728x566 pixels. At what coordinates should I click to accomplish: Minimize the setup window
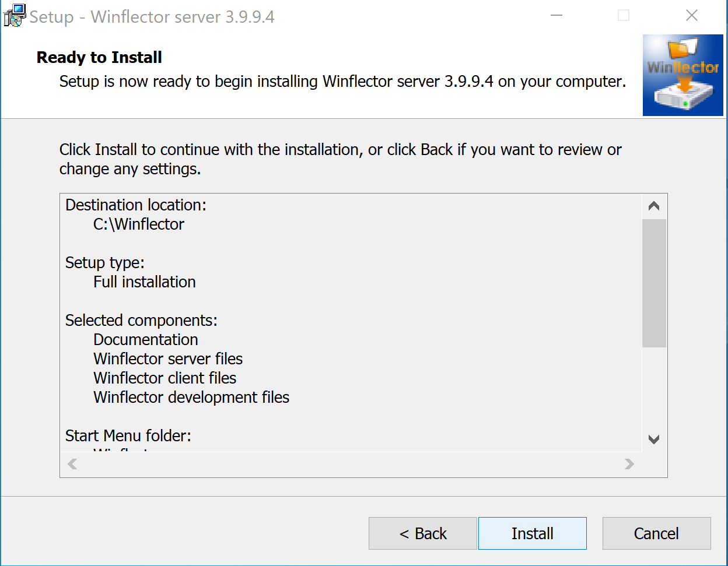[556, 16]
